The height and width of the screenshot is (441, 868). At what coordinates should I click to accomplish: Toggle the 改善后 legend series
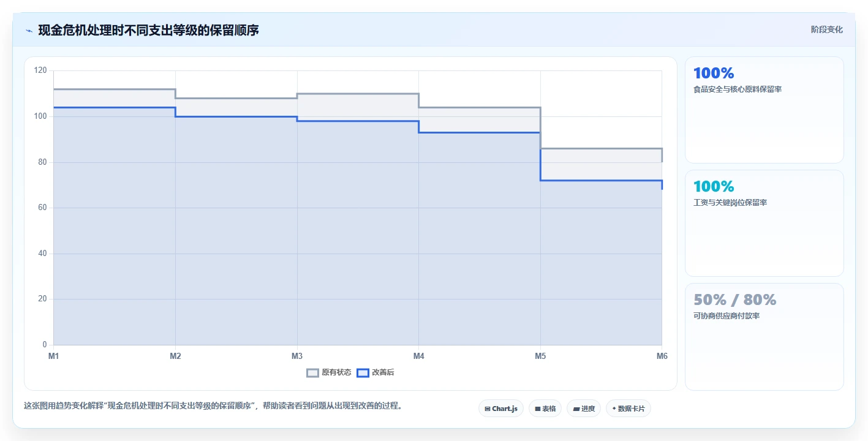376,372
